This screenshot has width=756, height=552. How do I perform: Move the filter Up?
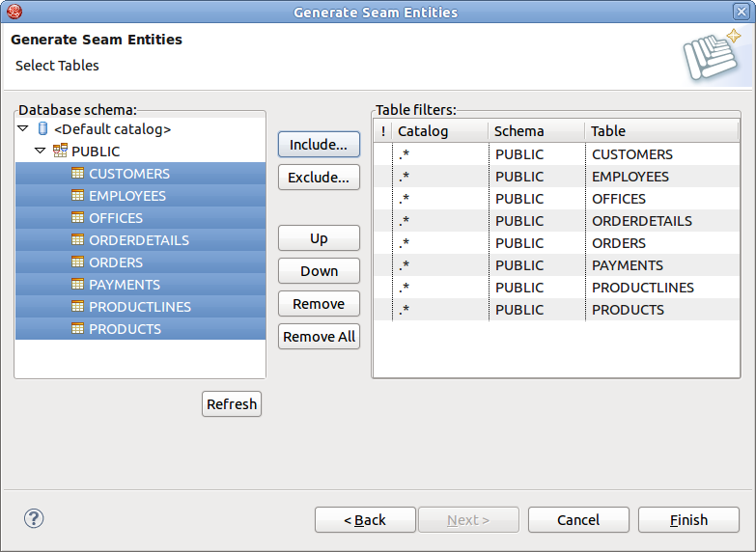[x=319, y=238]
